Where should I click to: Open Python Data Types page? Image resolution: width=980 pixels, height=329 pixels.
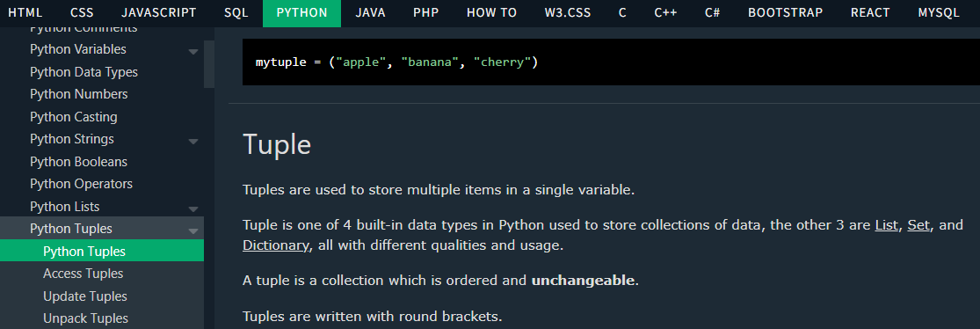click(x=83, y=72)
